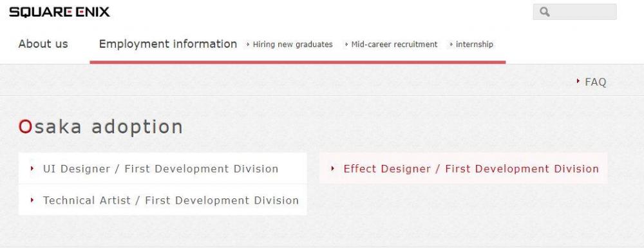This screenshot has height=248, width=644.
Task: Click the Osaka adoption heading
Action: 100,126
